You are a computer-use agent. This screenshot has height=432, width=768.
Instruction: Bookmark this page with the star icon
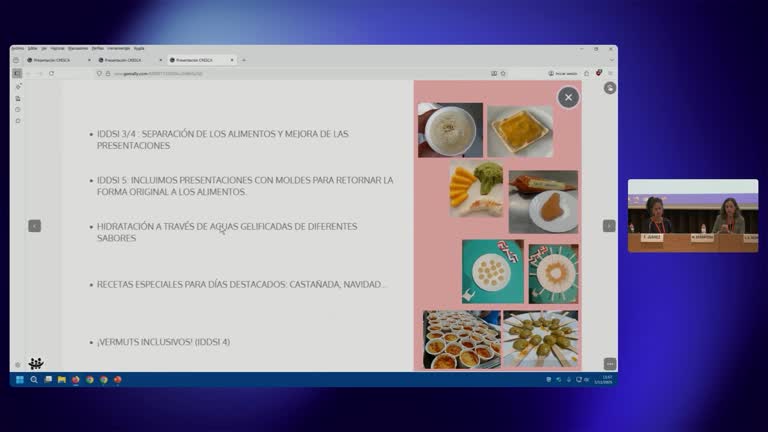point(503,73)
